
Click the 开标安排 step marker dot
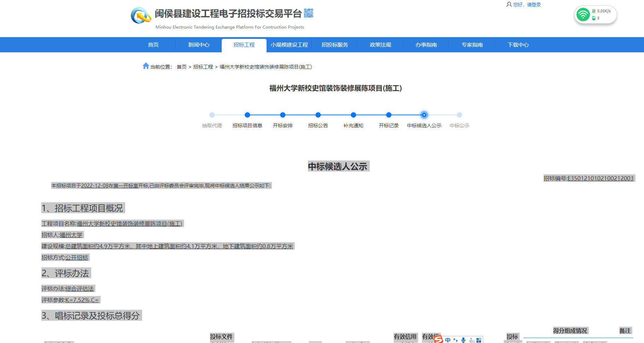pos(283,115)
